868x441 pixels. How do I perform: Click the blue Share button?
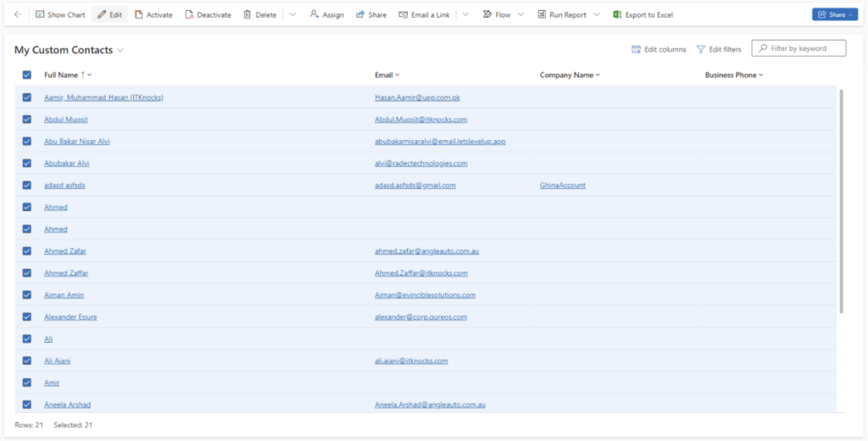834,14
